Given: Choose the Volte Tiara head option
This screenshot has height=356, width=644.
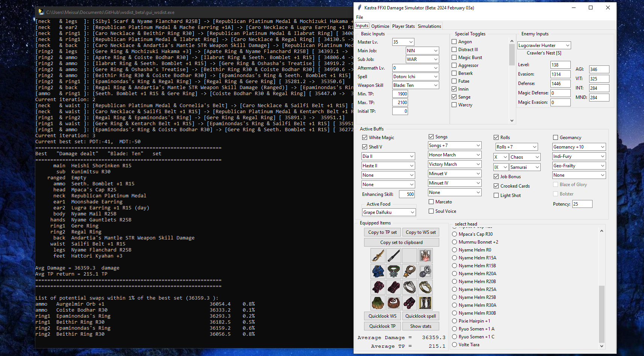Looking at the screenshot, I should (455, 345).
